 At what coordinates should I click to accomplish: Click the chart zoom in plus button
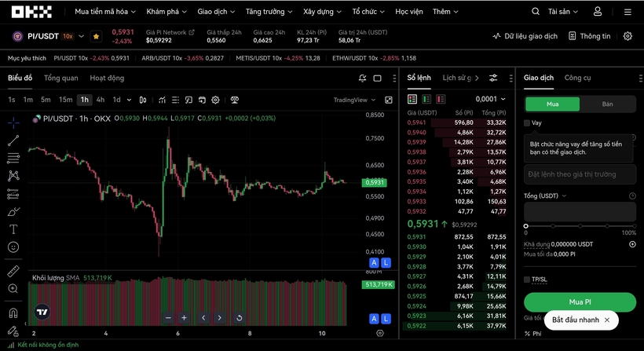(x=184, y=318)
